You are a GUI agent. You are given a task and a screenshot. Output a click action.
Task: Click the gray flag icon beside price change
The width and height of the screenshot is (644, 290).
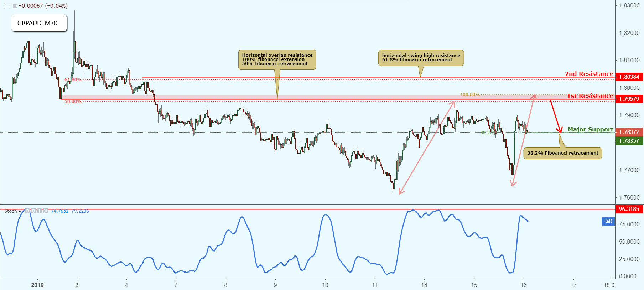(x=15, y=6)
